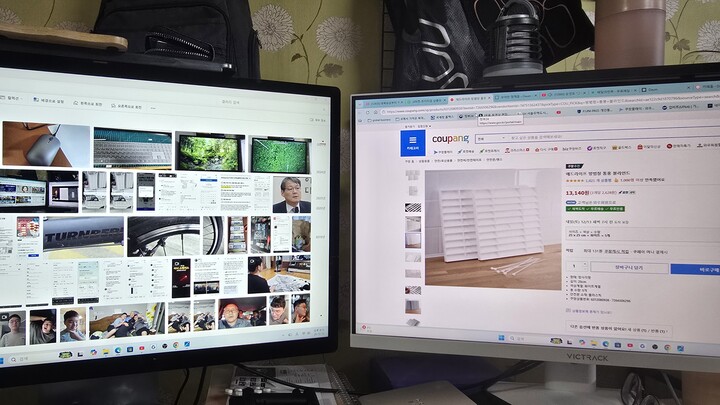Open Copilot icon in right monitor taskbar
The height and width of the screenshot is (405, 720).
(582, 342)
